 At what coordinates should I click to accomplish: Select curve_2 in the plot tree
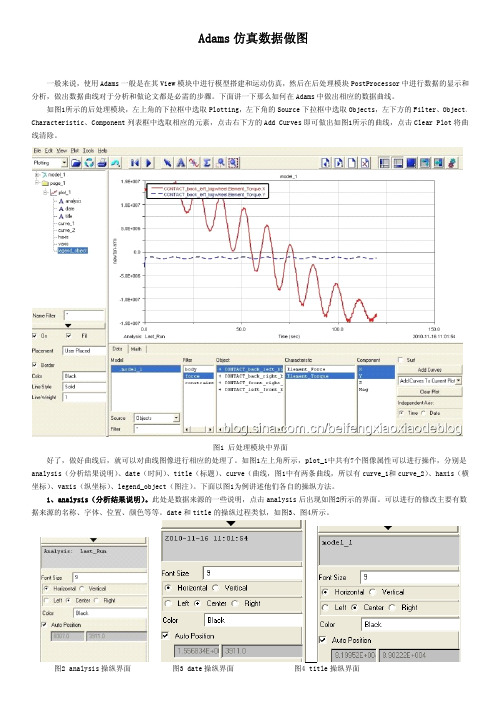[66, 230]
